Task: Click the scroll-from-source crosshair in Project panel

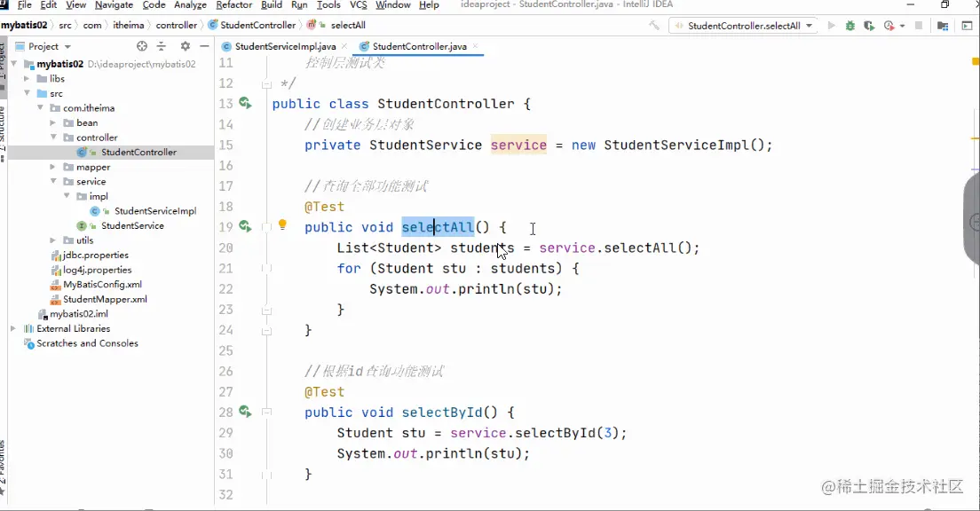Action: point(141,45)
